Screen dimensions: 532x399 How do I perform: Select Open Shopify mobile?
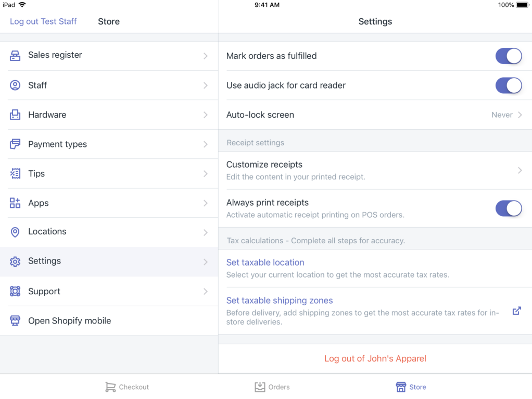click(69, 320)
